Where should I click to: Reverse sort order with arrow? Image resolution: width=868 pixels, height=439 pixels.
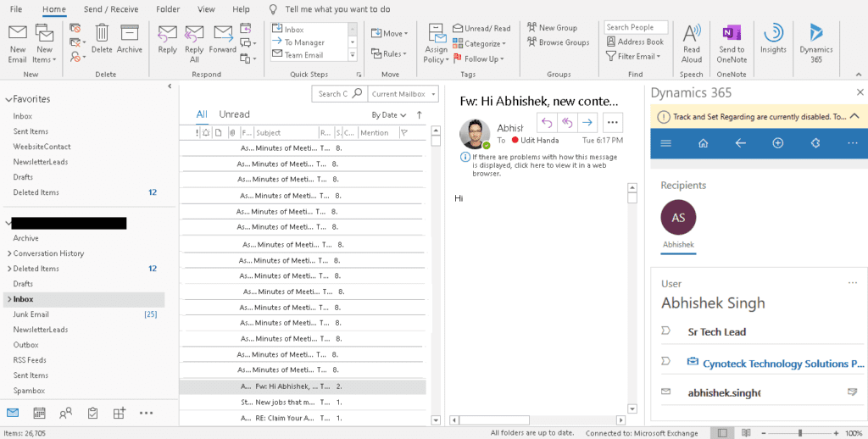point(419,115)
